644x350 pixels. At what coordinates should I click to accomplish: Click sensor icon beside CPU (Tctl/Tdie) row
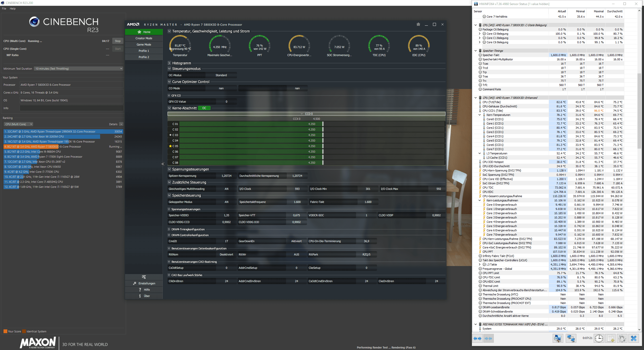(x=480, y=102)
